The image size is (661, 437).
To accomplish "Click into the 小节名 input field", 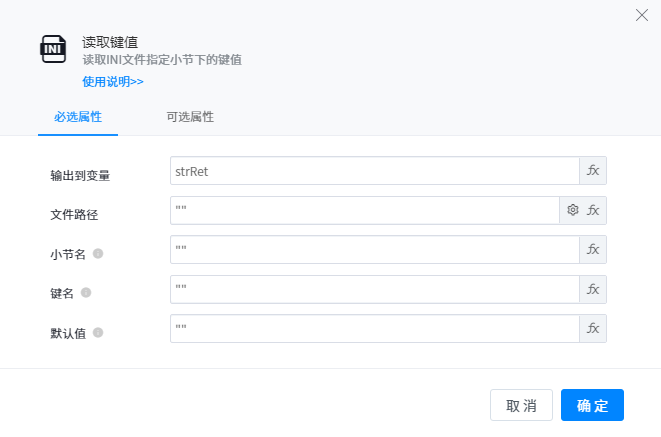I will click(374, 250).
